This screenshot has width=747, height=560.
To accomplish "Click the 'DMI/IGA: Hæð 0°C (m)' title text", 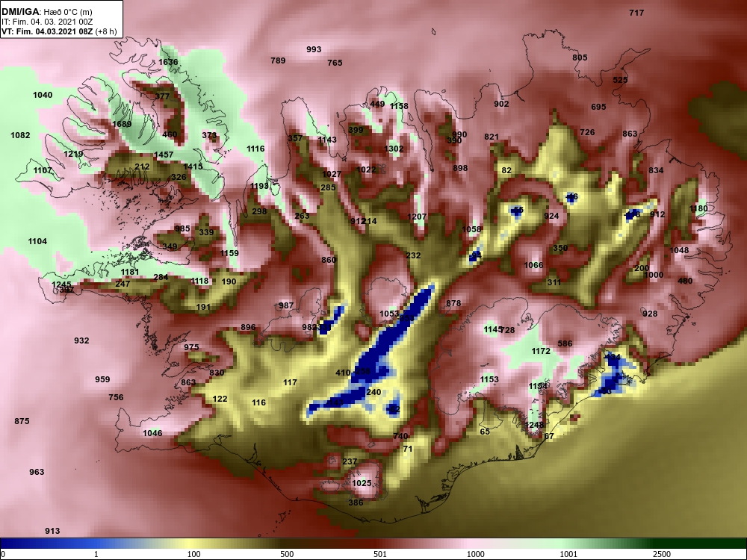I will tap(46, 11).
